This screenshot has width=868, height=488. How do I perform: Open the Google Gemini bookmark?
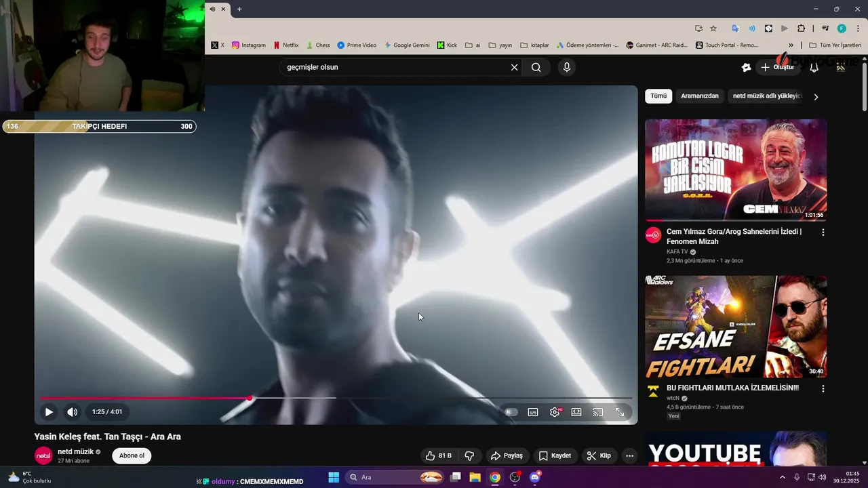click(x=407, y=45)
